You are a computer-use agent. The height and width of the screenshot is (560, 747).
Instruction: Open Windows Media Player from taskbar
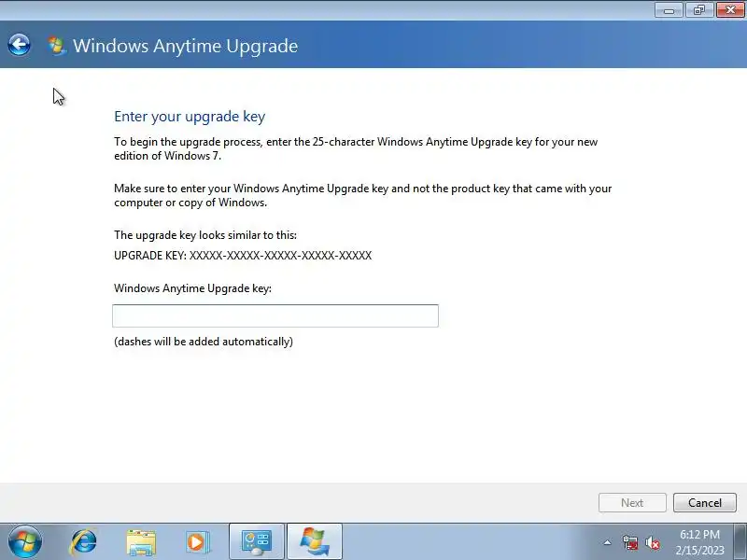[197, 542]
